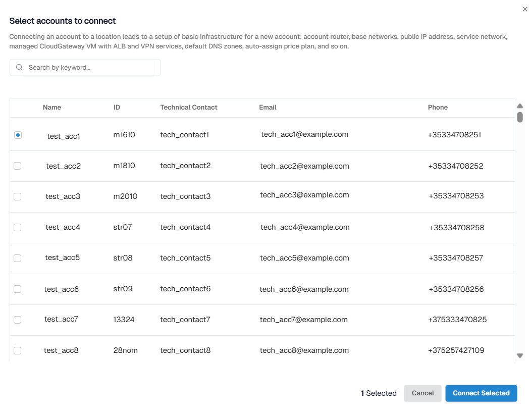Enable the test_acc4 row checkbox
This screenshot has height=415, width=532.
click(x=18, y=227)
